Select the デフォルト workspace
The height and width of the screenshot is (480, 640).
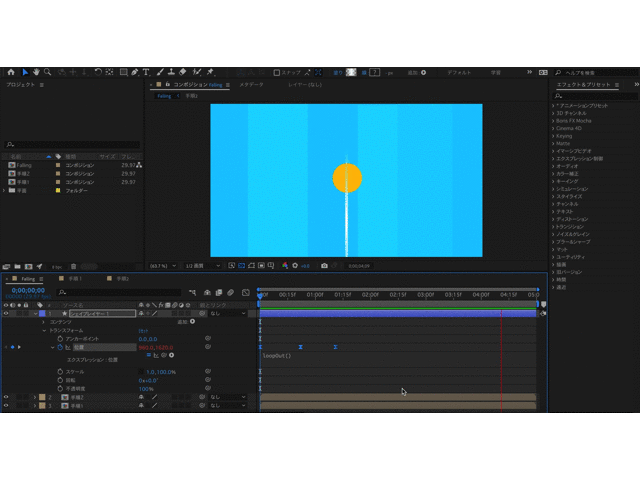[459, 72]
